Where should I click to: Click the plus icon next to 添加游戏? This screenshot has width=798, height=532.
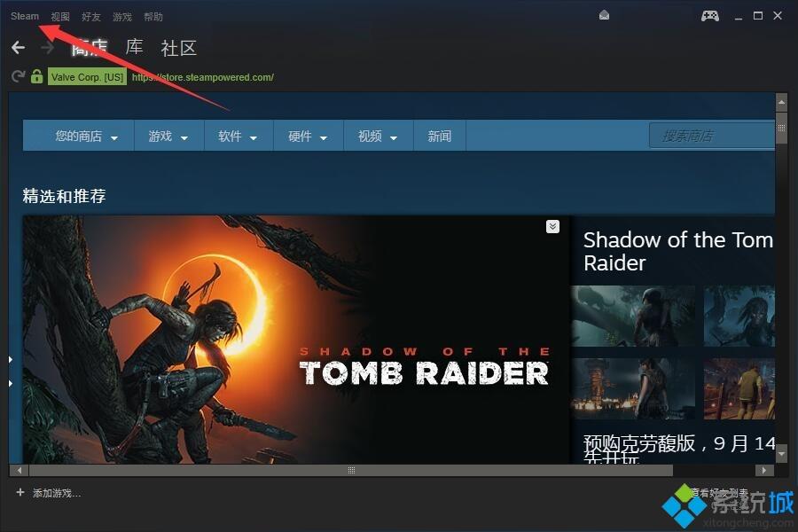coord(20,494)
